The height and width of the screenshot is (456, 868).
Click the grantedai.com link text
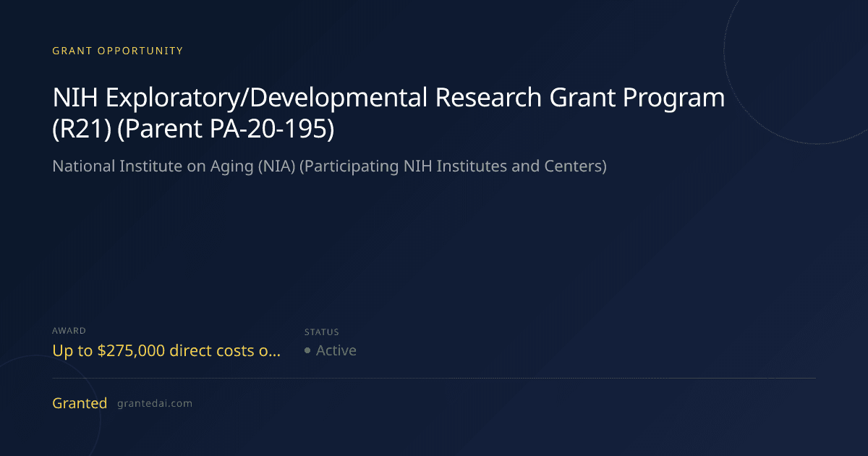pos(155,404)
